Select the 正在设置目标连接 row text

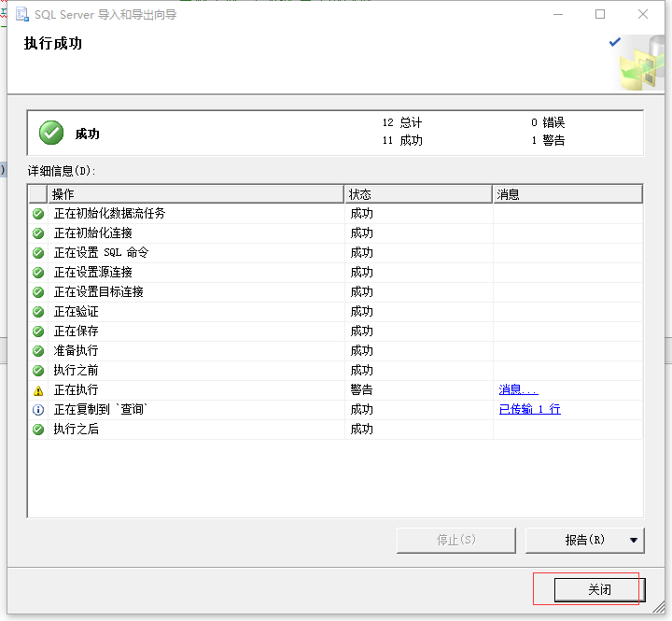click(99, 291)
